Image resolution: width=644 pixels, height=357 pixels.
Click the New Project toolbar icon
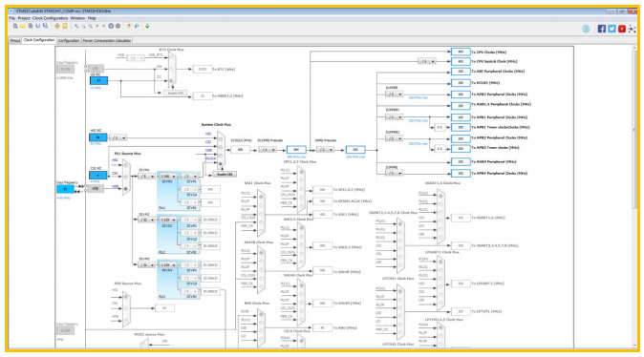15,27
